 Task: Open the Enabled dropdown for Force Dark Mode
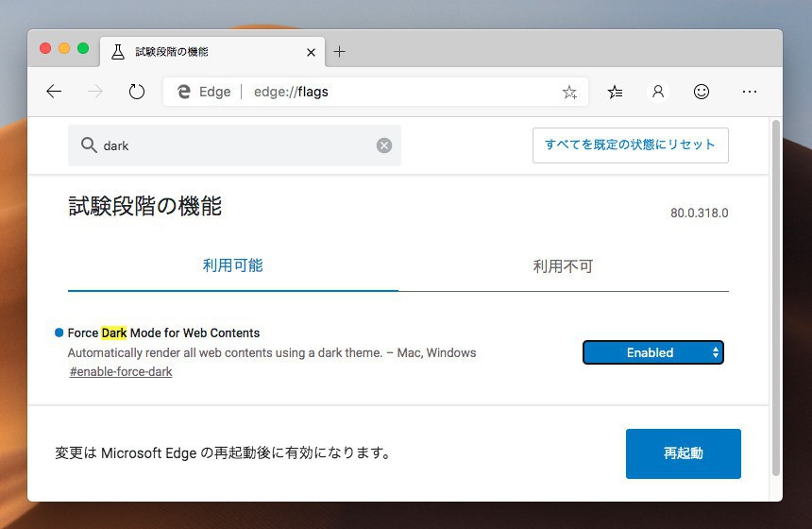(653, 352)
